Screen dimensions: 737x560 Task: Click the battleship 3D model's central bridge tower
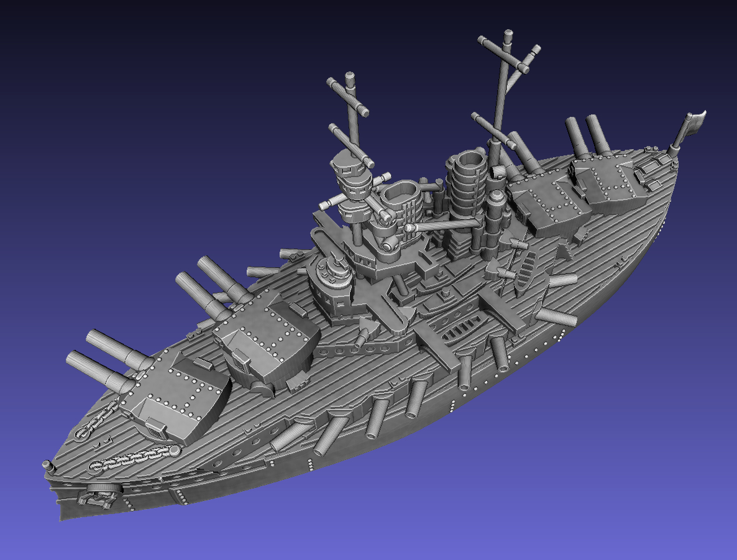click(x=356, y=188)
